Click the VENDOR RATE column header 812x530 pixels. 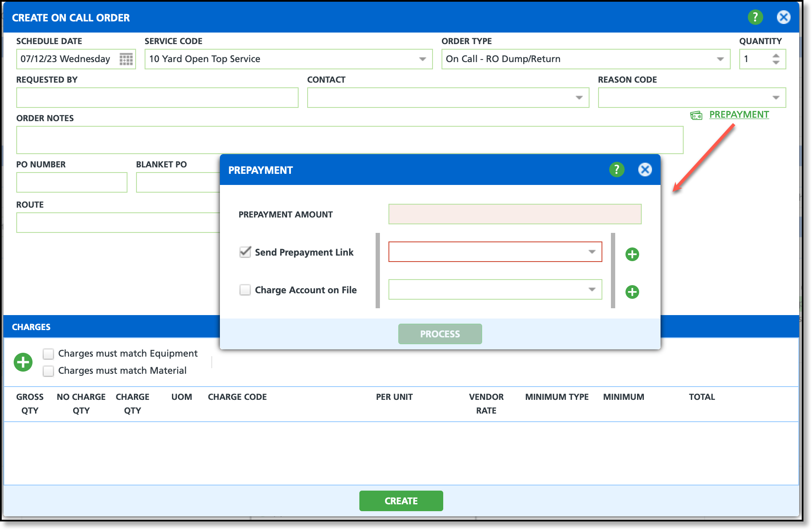pyautogui.click(x=486, y=404)
